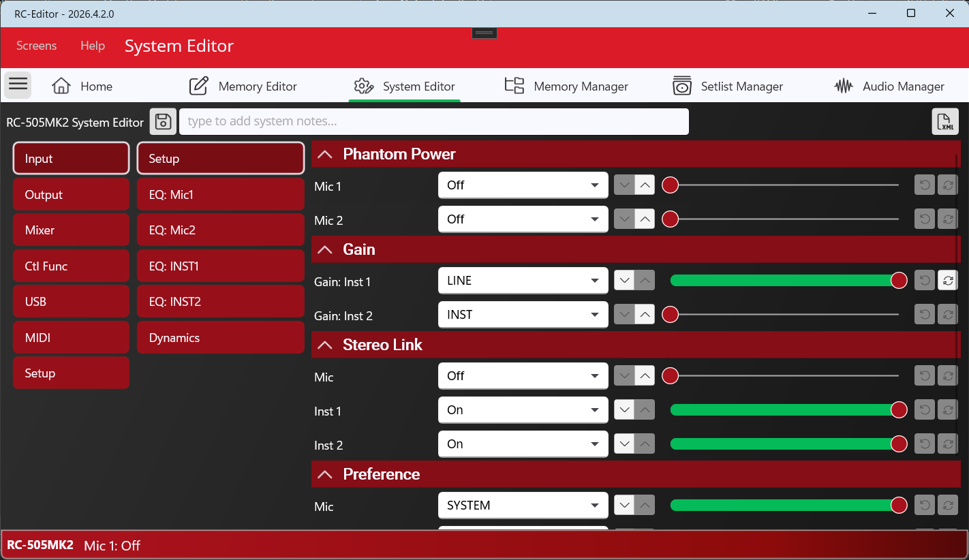Open the hamburger navigation menu
The width and height of the screenshot is (969, 560).
click(18, 84)
